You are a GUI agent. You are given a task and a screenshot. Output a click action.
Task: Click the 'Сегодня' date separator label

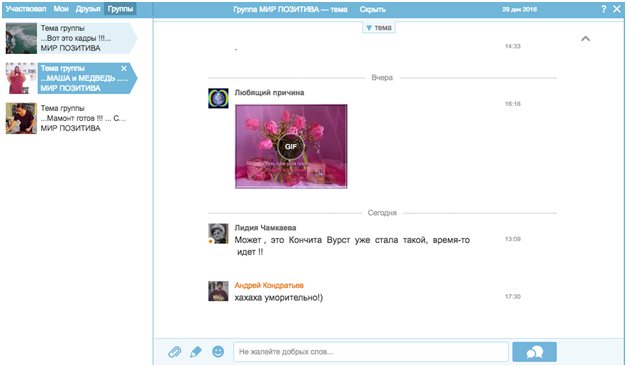[x=382, y=213]
